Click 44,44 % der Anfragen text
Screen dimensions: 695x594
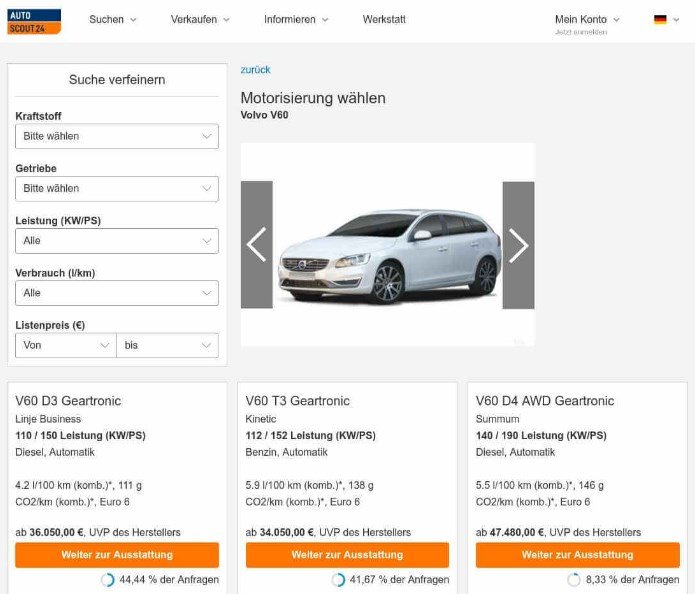pos(169,579)
